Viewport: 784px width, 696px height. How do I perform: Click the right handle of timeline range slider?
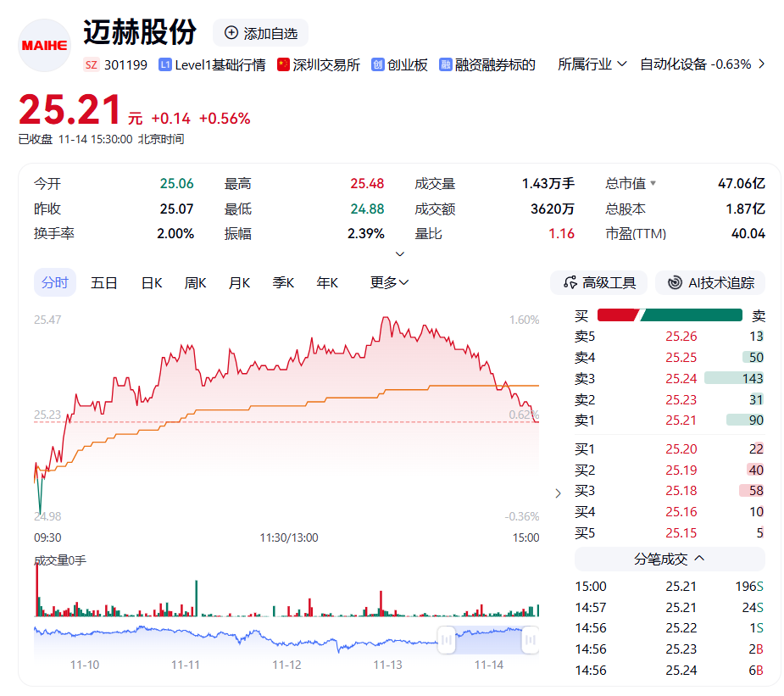(531, 640)
